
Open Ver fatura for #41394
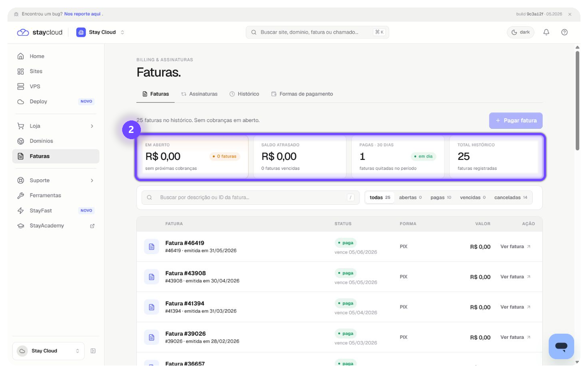[x=515, y=307]
